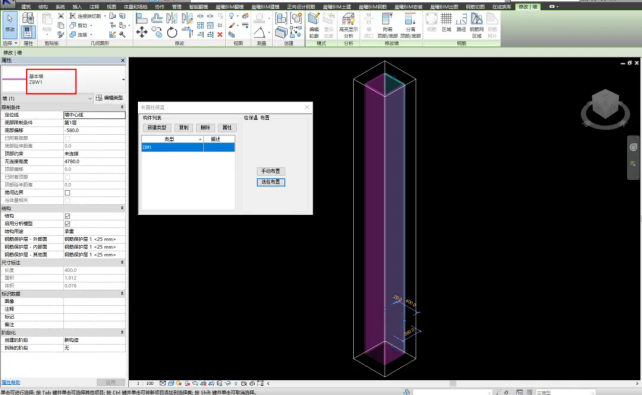Expand the Wall (1) filter dropdown
This screenshot has width=642, height=395.
[90, 98]
